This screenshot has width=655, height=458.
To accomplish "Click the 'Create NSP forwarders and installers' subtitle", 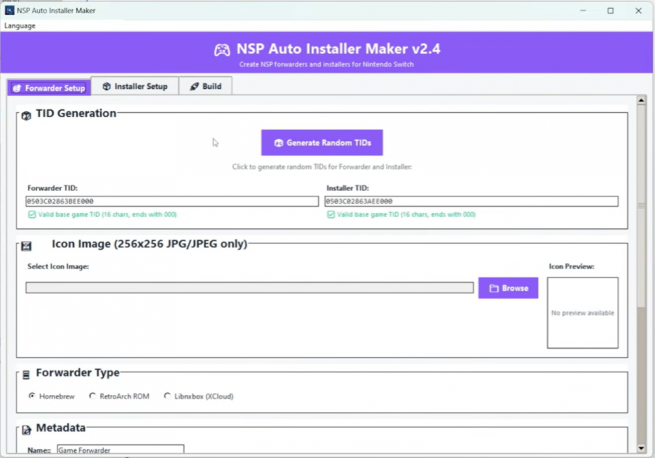I will (x=326, y=64).
